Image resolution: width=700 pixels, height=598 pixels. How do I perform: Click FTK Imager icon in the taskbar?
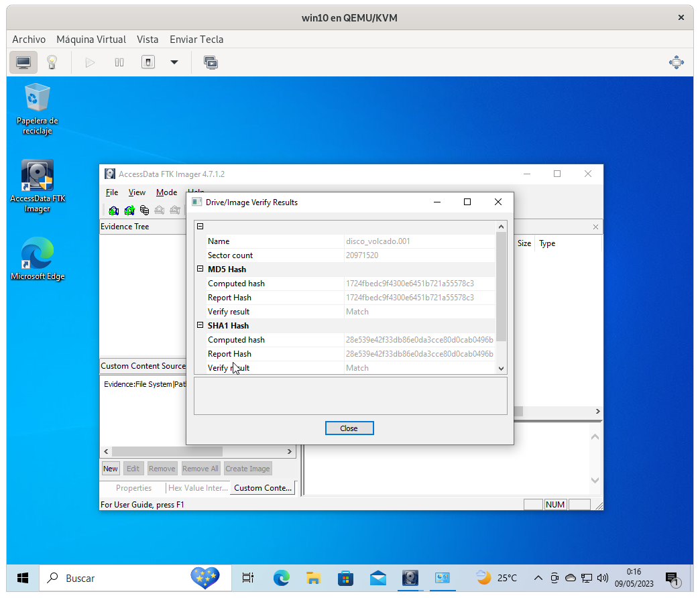(410, 577)
